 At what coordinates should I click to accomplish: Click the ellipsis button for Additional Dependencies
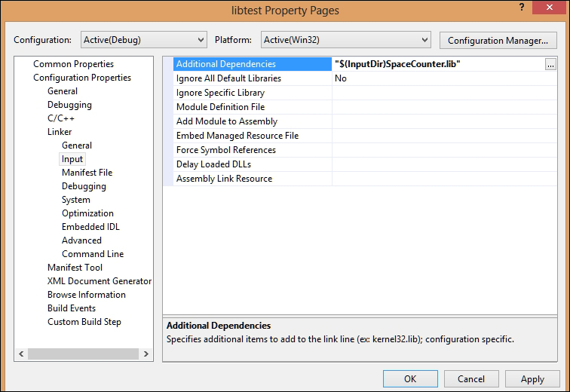coord(550,65)
